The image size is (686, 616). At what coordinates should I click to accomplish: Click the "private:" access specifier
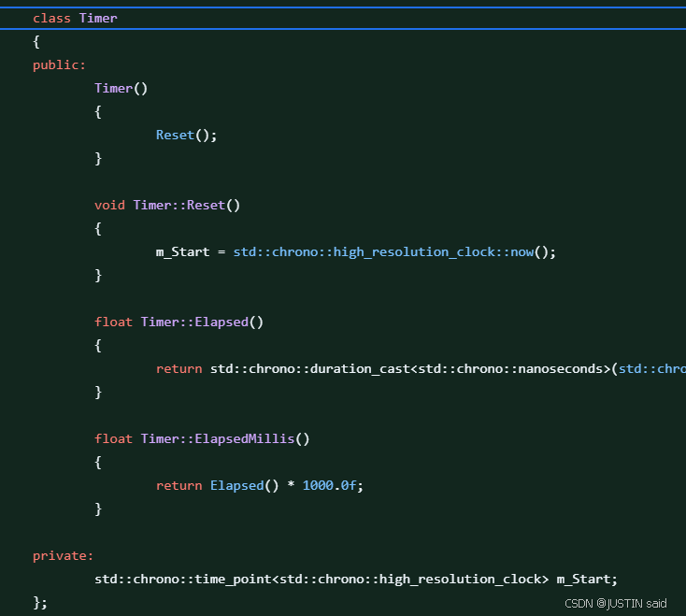(x=63, y=555)
